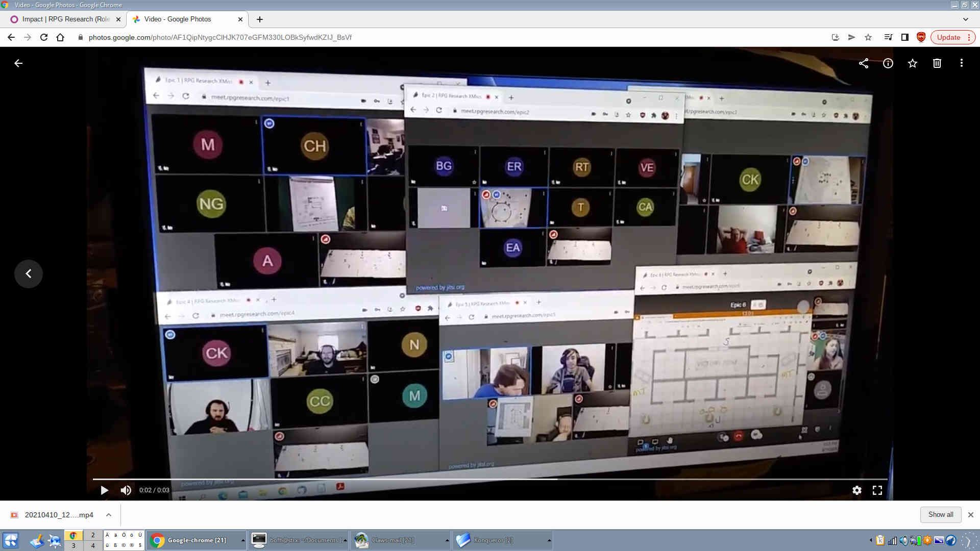Image resolution: width=980 pixels, height=551 pixels.
Task: Open the video info panel
Action: pyautogui.click(x=888, y=63)
